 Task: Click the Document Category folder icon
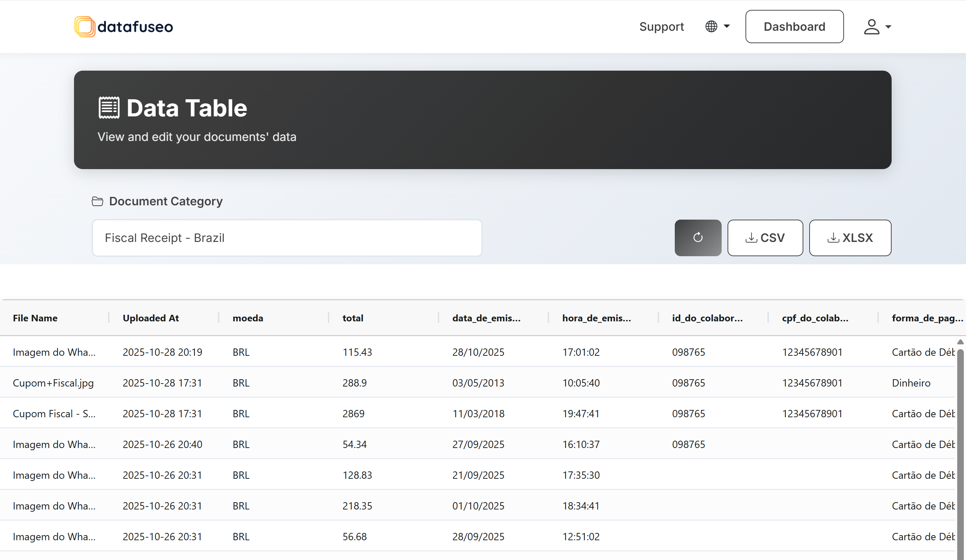(97, 201)
